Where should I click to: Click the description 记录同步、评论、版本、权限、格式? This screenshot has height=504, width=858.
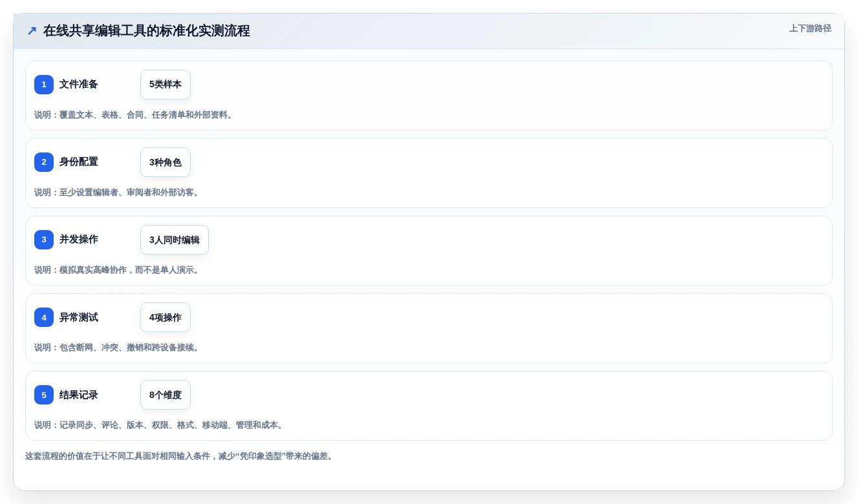coord(159,425)
